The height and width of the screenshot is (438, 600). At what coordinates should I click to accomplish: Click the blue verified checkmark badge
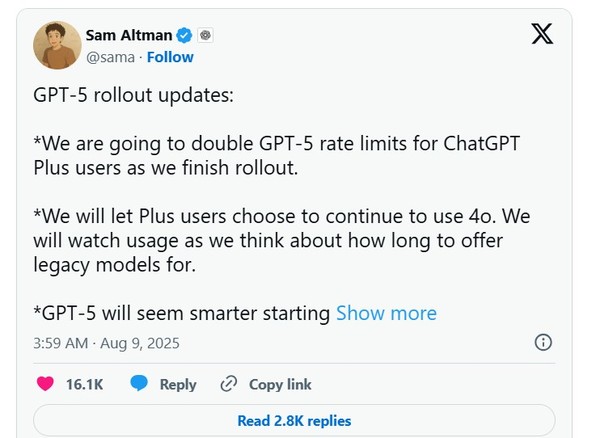pyautogui.click(x=185, y=36)
